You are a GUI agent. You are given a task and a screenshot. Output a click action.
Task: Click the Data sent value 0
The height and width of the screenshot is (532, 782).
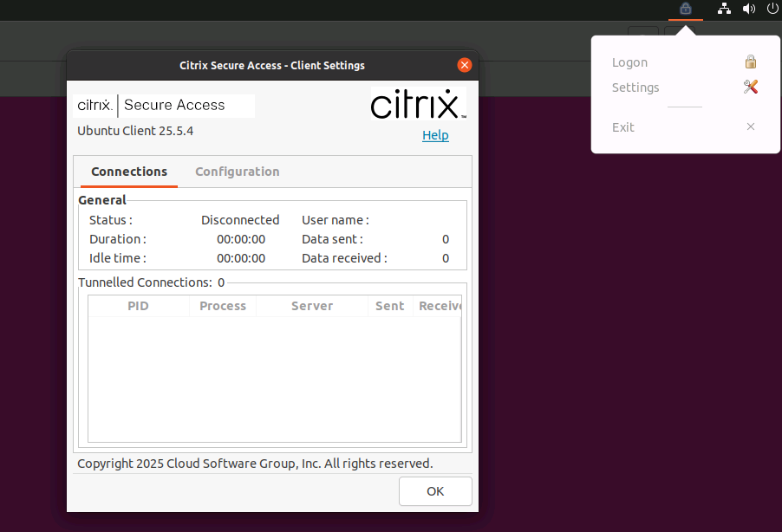(446, 239)
